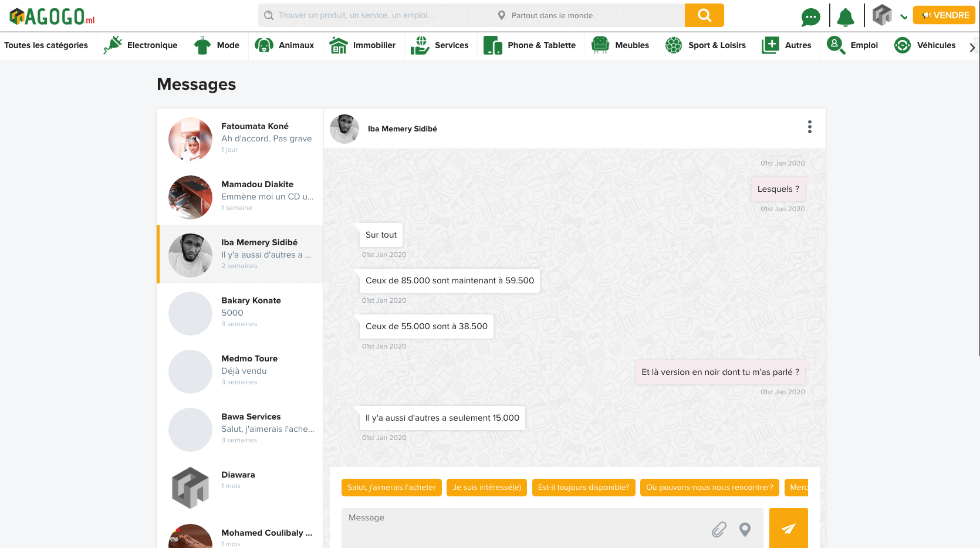Choose quick reply "Est-il toujours disponible?"
Image resolution: width=980 pixels, height=548 pixels.
click(583, 488)
